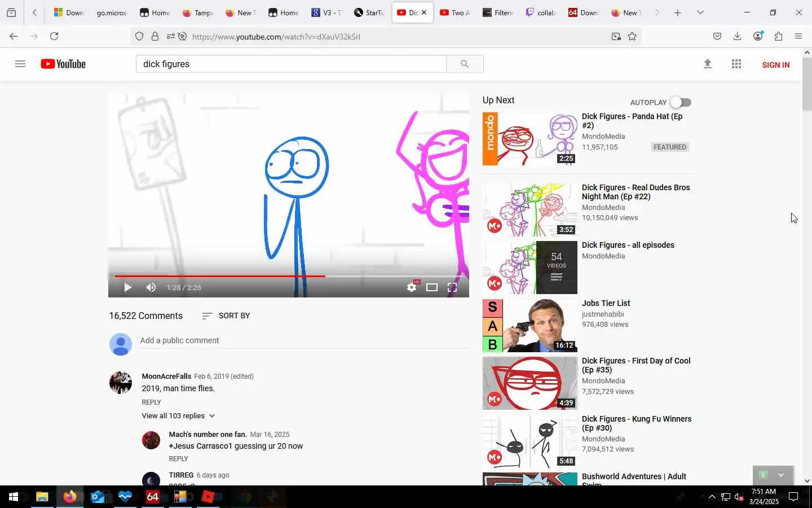Image resolution: width=812 pixels, height=508 pixels.
Task: Mute the video volume speaker icon
Action: coord(151,287)
